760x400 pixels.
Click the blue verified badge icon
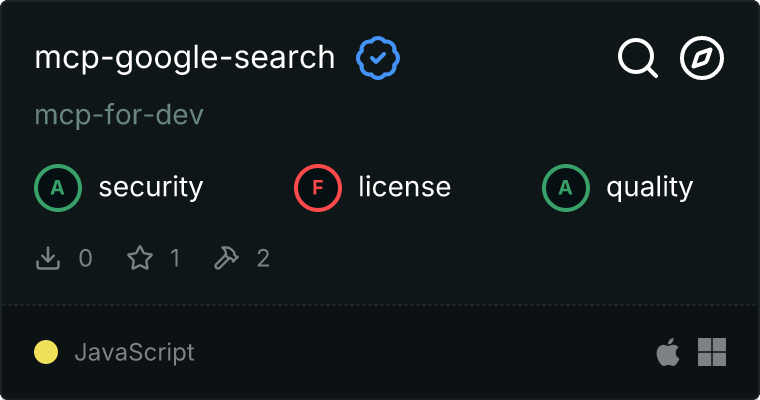(x=378, y=58)
